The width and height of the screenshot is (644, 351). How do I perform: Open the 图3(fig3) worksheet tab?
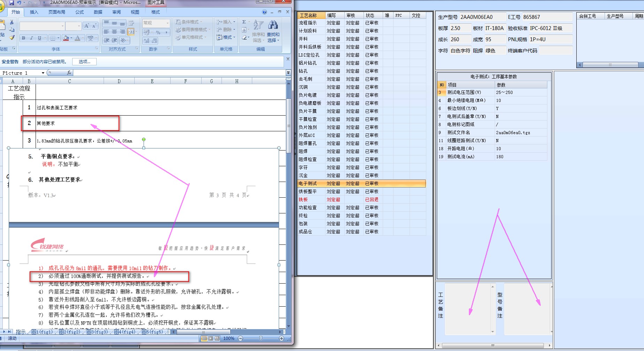[97, 332]
